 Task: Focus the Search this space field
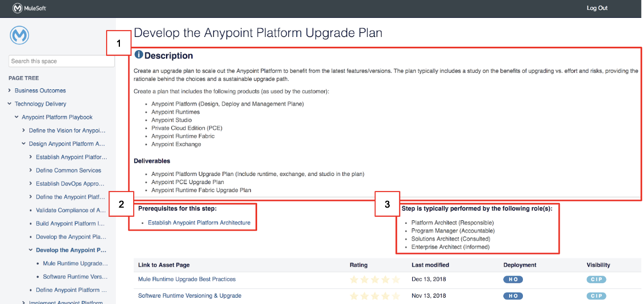point(62,61)
